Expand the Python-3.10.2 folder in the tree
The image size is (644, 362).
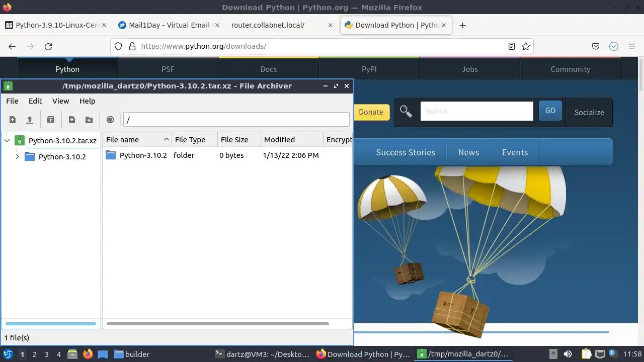pos(18,156)
